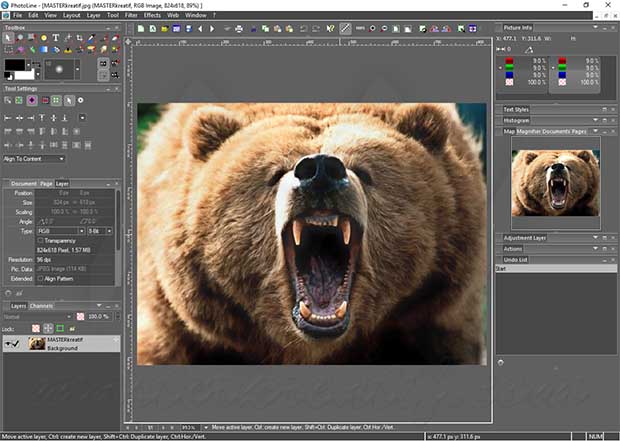Click the arrow pointer tool in Toolbox
Image resolution: width=620 pixels, height=441 pixels.
[x=10, y=38]
